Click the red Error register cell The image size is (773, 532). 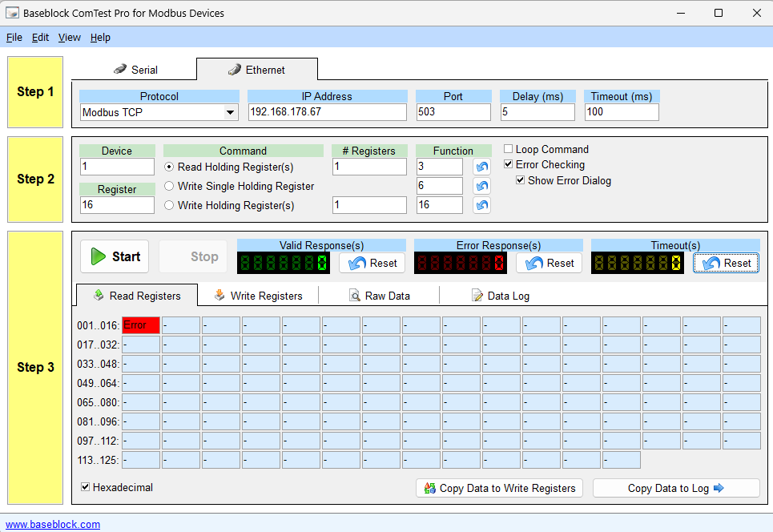pyautogui.click(x=141, y=325)
